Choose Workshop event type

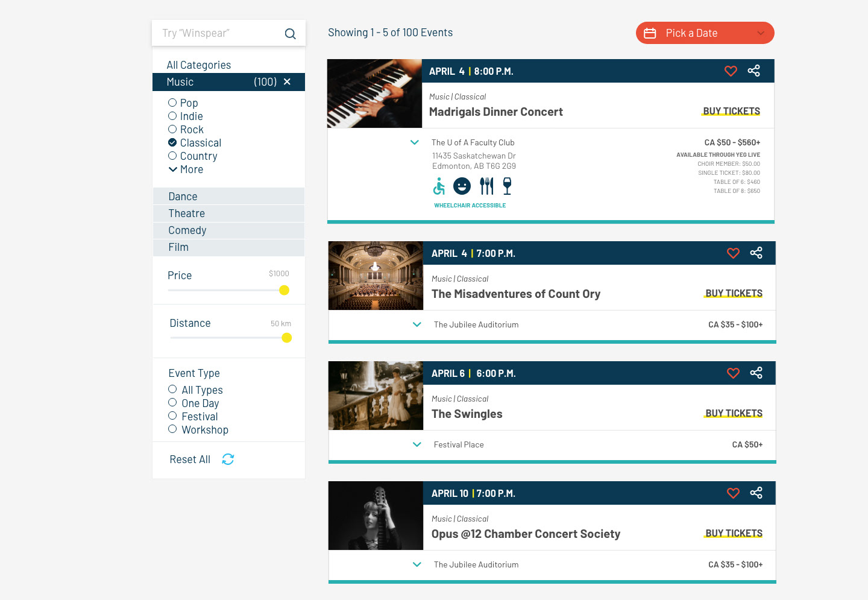[x=172, y=429]
